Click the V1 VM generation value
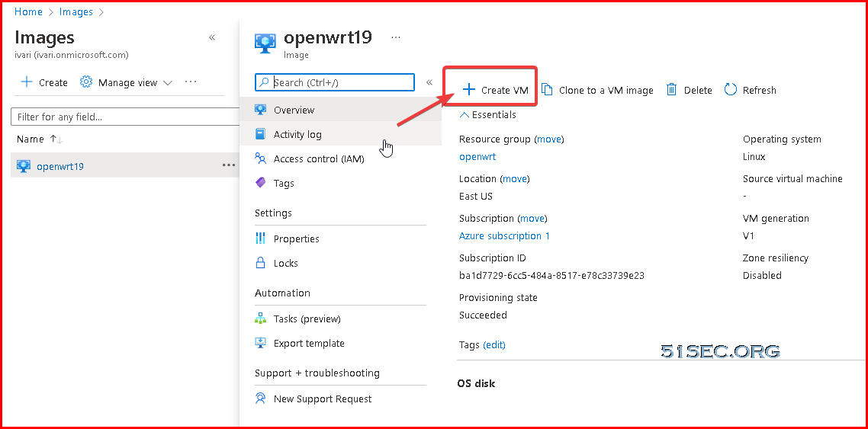868x429 pixels. pos(748,235)
